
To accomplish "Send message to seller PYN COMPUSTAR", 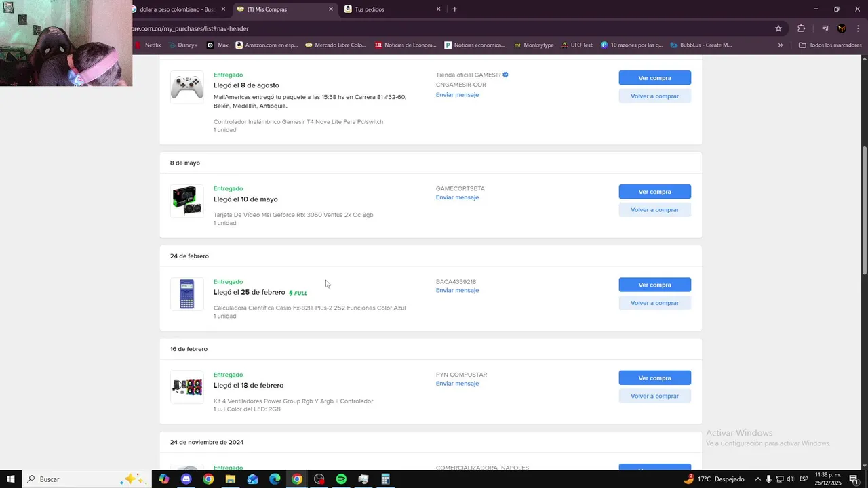I will (457, 384).
